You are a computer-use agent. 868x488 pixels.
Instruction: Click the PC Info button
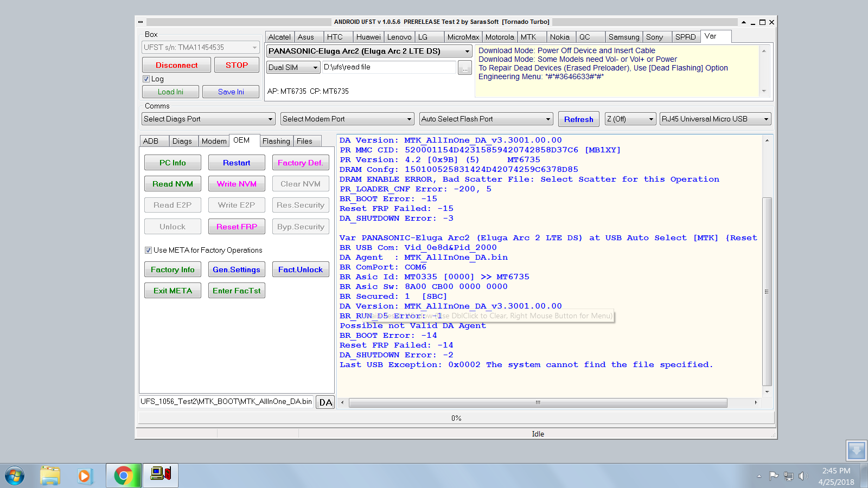(173, 163)
